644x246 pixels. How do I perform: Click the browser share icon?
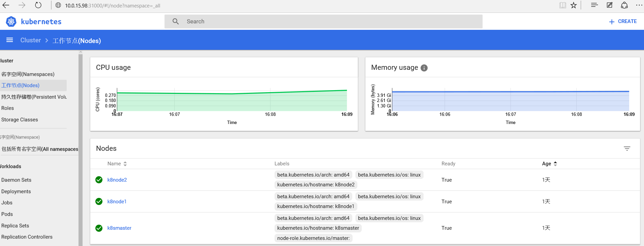(624, 5)
